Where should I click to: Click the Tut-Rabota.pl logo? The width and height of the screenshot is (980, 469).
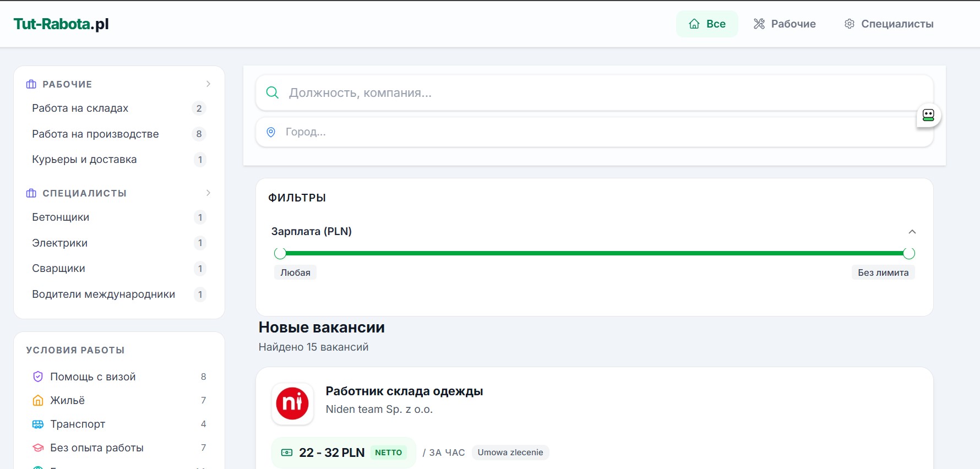coord(61,24)
